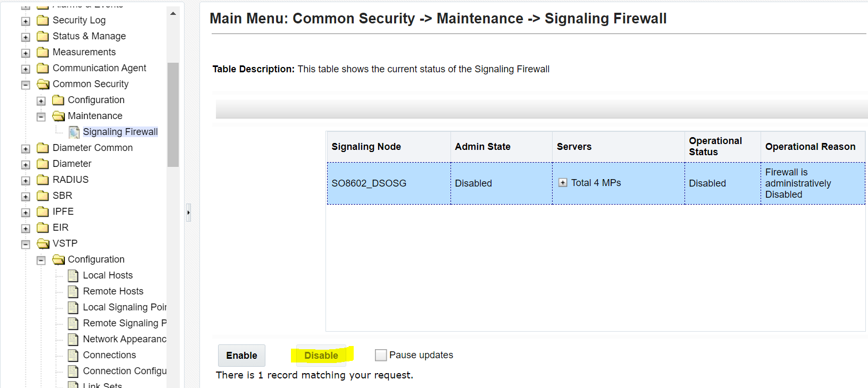Expand the SBR tree node
This screenshot has width=868, height=388.
click(26, 196)
